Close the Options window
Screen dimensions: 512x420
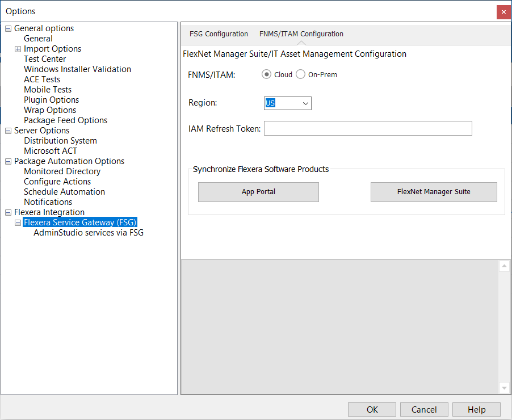[503, 12]
